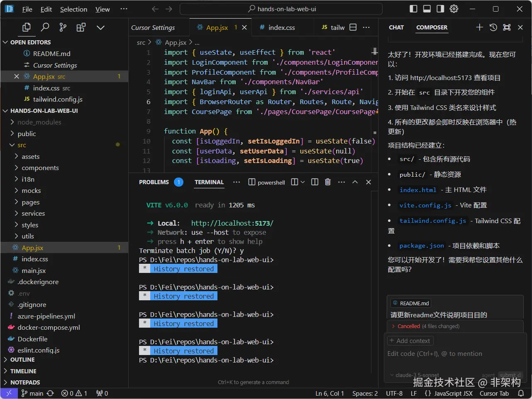The image size is (532, 399).
Task: Expand the components folder
Action: click(x=40, y=168)
